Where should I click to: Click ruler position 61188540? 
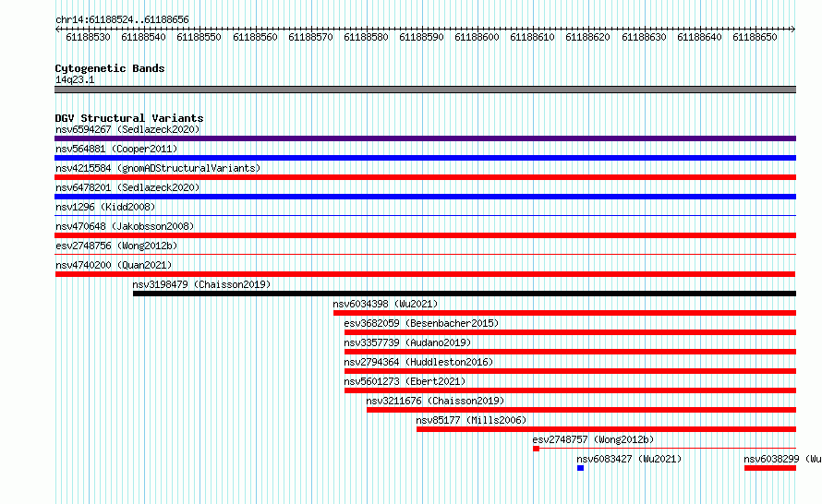pyautogui.click(x=143, y=37)
